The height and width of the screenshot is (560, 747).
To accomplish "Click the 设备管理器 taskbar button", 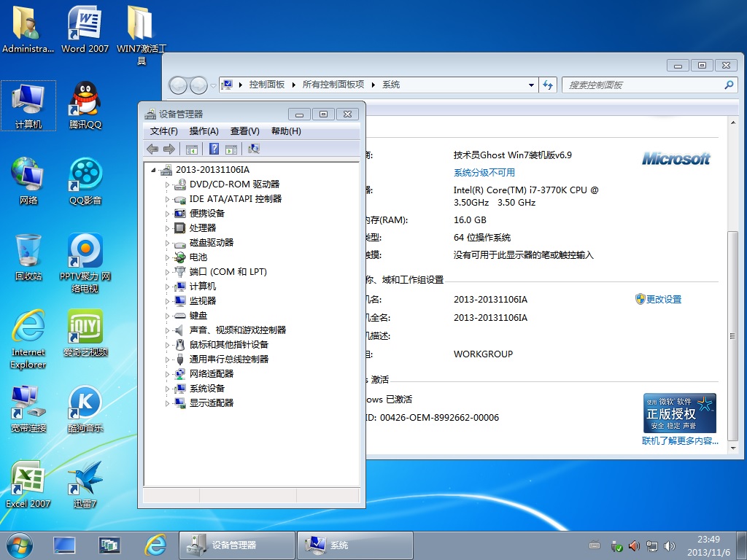I will point(237,545).
